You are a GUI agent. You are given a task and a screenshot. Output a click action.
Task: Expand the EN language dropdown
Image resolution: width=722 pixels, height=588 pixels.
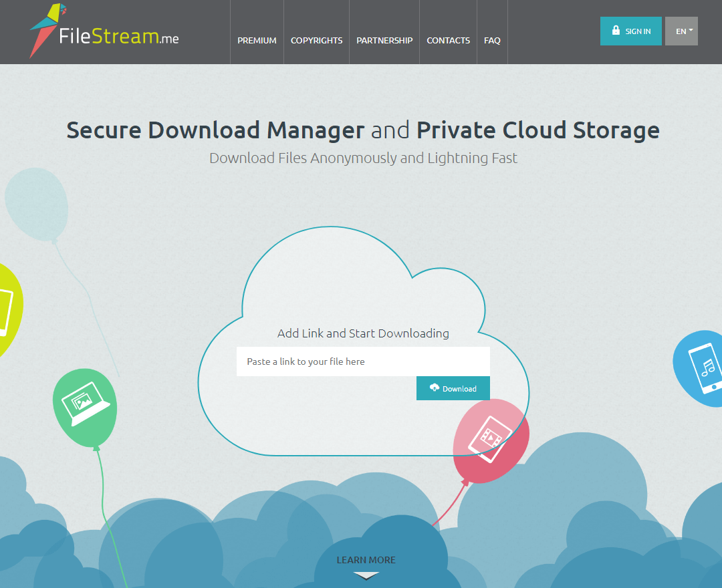pos(681,31)
